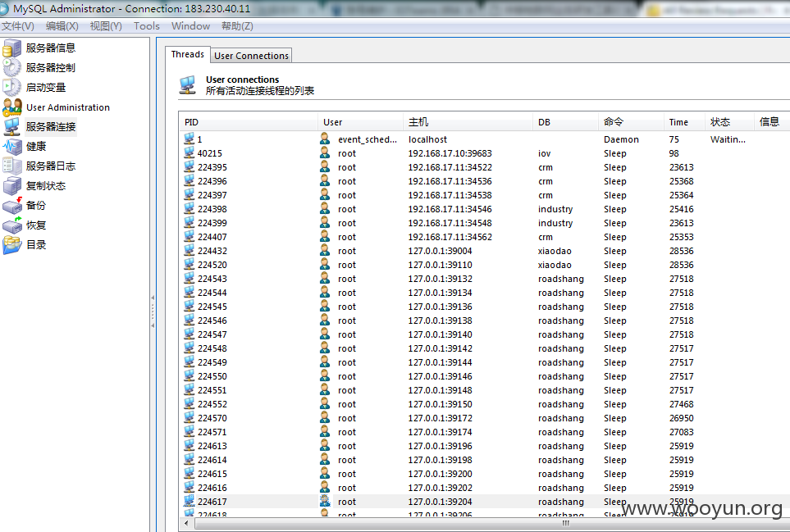
Task: Sort by the Time column header
Action: [x=683, y=122]
